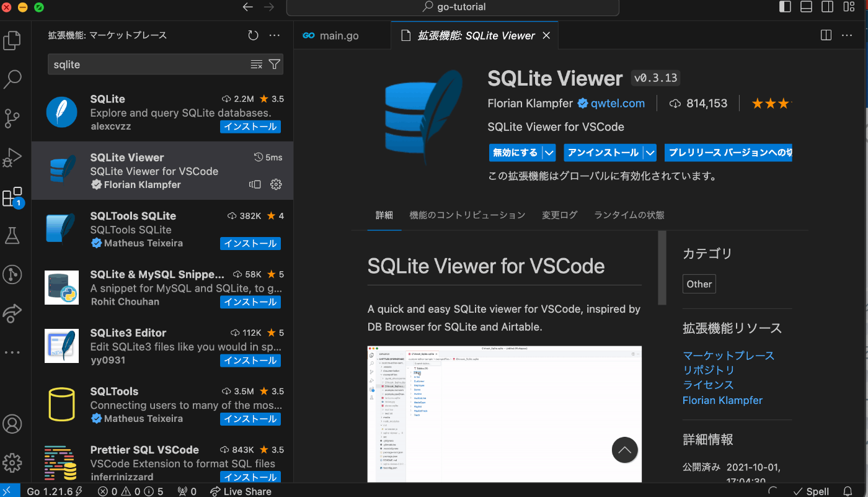Close the SQLite Viewer extension tab
Image resolution: width=868 pixels, height=497 pixels.
[x=546, y=35]
